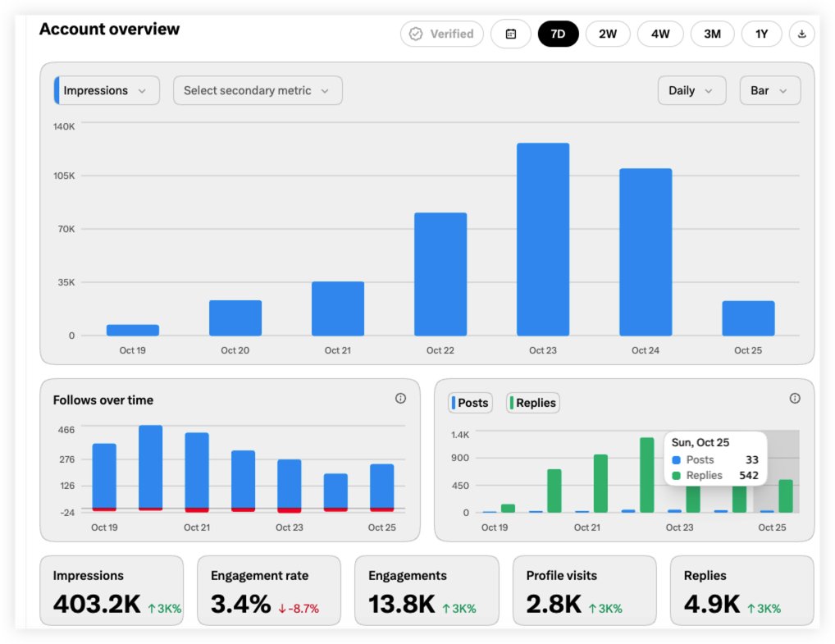Toggle the Replies series in chart
The height and width of the screenshot is (644, 835).
[532, 403]
